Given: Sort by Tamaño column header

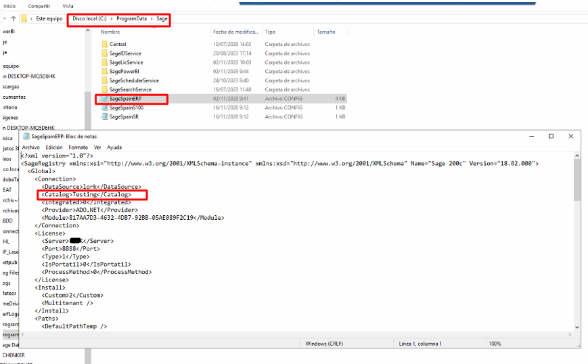Looking at the screenshot, I should pos(326,32).
